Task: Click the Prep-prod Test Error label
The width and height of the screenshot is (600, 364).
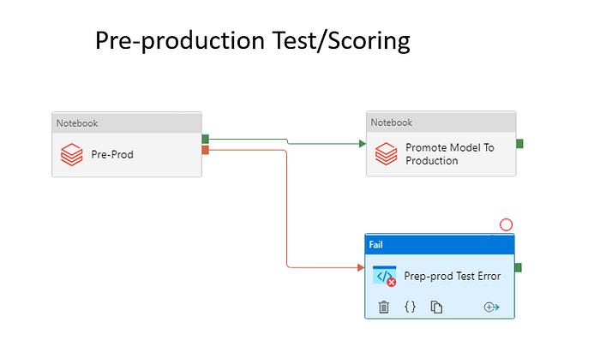Action: point(453,276)
